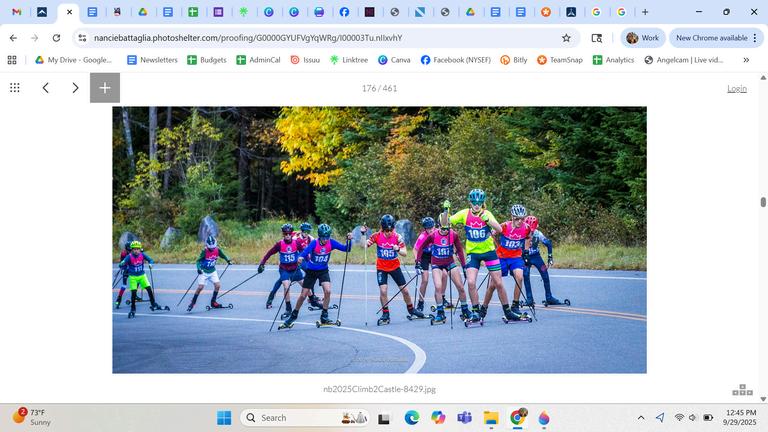The width and height of the screenshot is (768, 432).
Task: Click the Chrome back arrow
Action: pyautogui.click(x=13, y=38)
